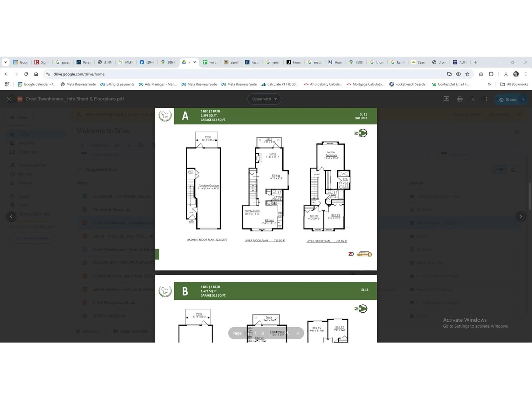Click the eye icon in the address bar

coord(458,74)
